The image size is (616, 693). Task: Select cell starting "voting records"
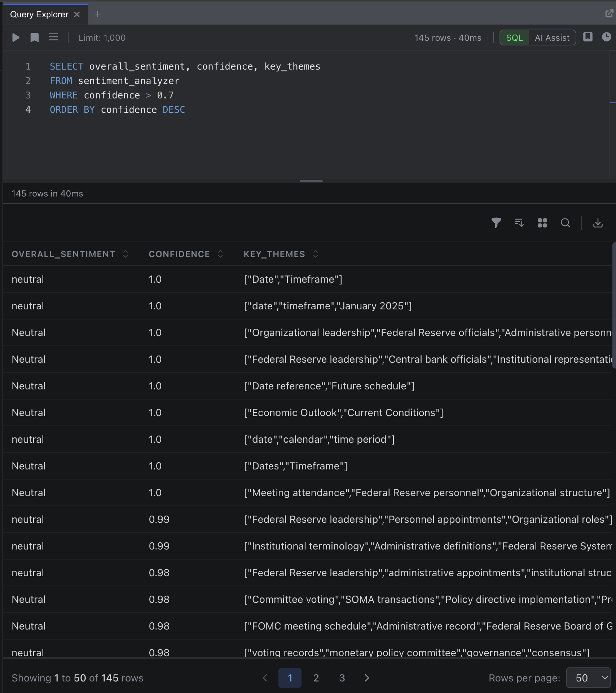(417, 653)
